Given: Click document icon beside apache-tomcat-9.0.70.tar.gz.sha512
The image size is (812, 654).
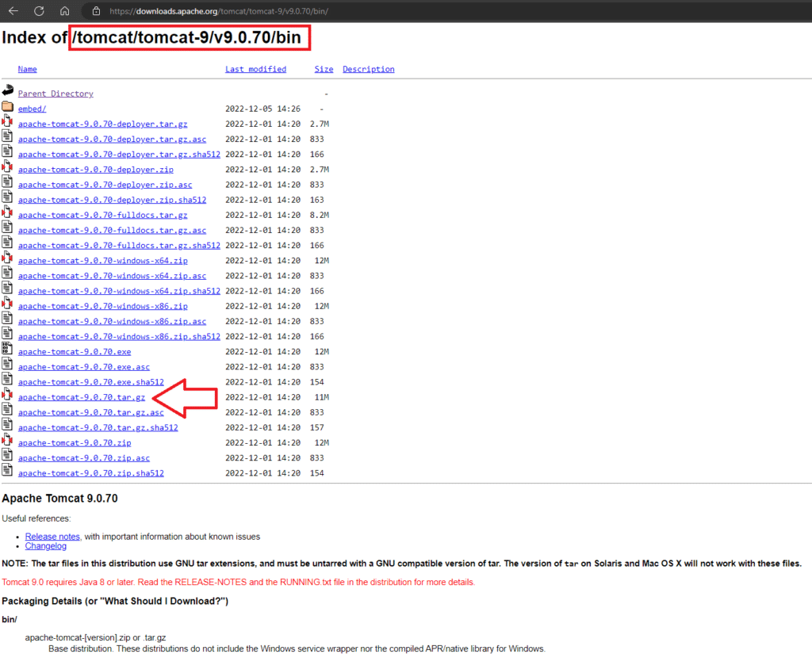Looking at the screenshot, I should [x=7, y=425].
